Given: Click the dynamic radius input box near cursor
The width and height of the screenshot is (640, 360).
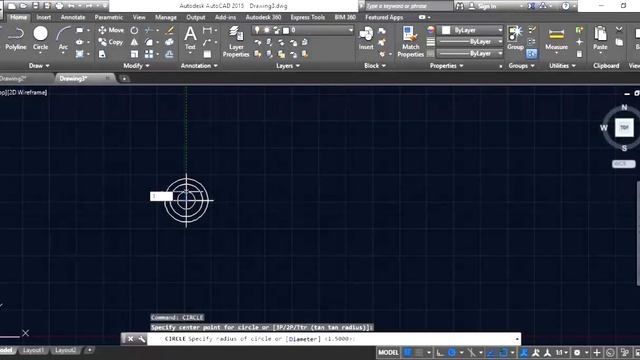Looking at the screenshot, I should click(x=161, y=196).
